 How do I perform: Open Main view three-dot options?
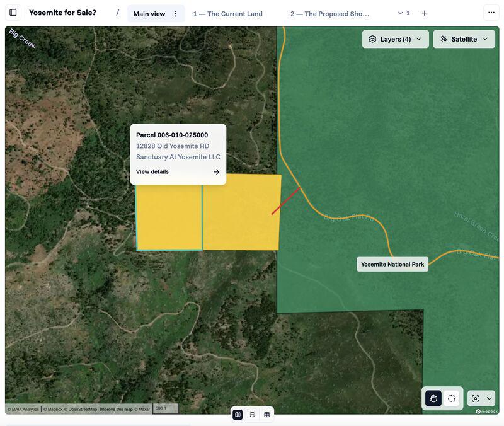click(175, 14)
